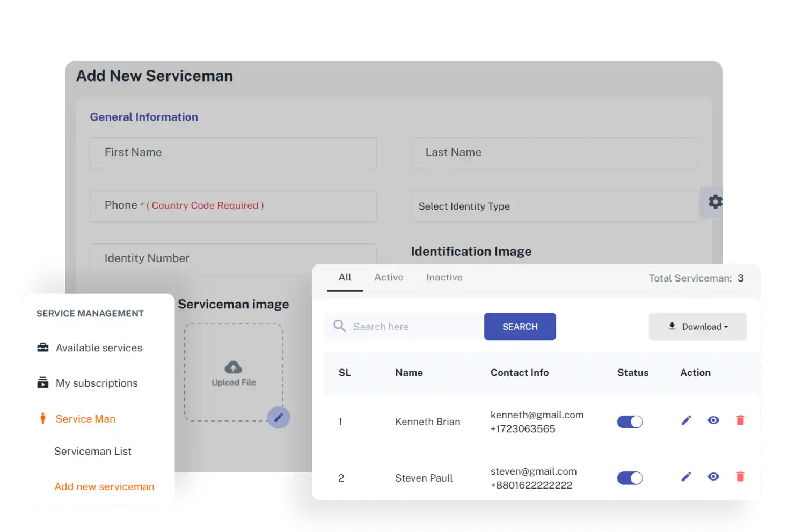Click the serviceman image upload box
The width and height of the screenshot is (788, 532).
(x=234, y=372)
